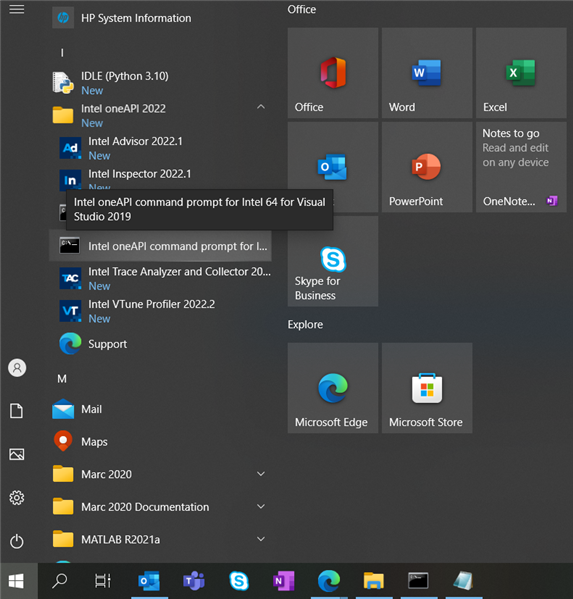Click the Power button icon
The width and height of the screenshot is (573, 599).
click(17, 541)
